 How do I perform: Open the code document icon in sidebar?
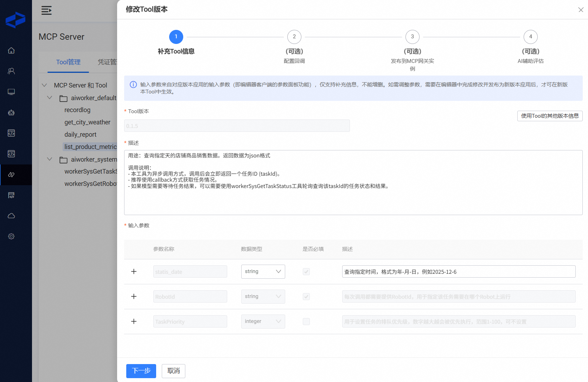pos(11,195)
